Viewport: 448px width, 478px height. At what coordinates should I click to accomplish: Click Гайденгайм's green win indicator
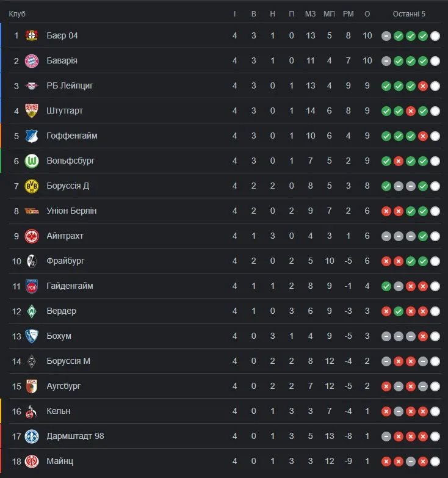(x=386, y=286)
